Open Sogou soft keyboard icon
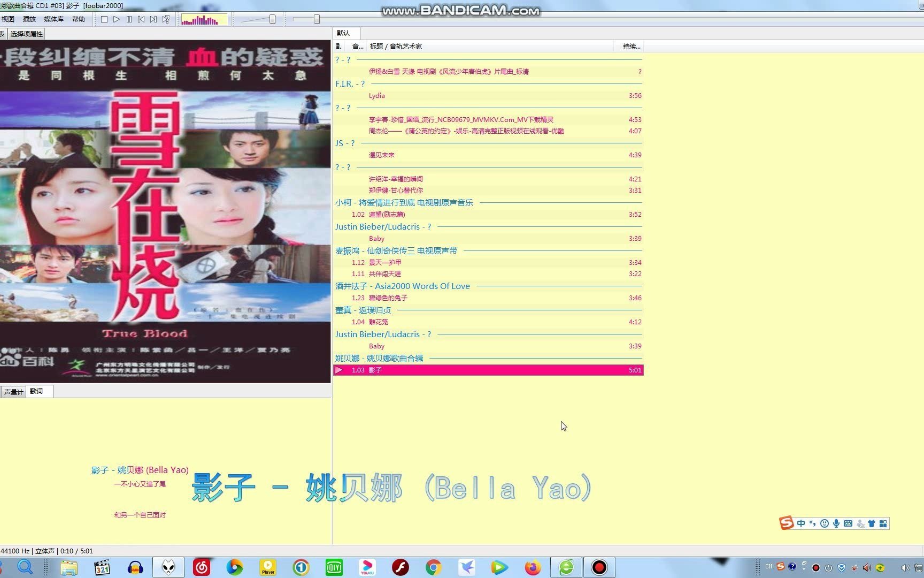Image resolution: width=924 pixels, height=578 pixels. tap(848, 523)
